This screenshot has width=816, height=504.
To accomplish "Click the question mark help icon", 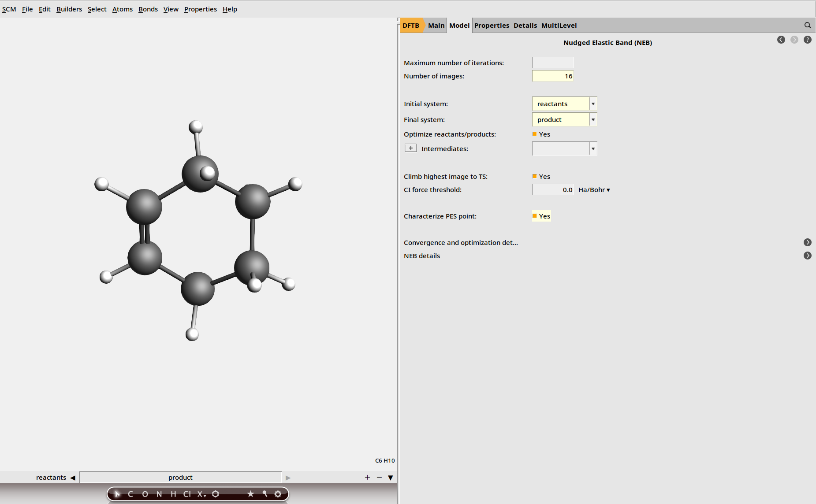I will 807,40.
